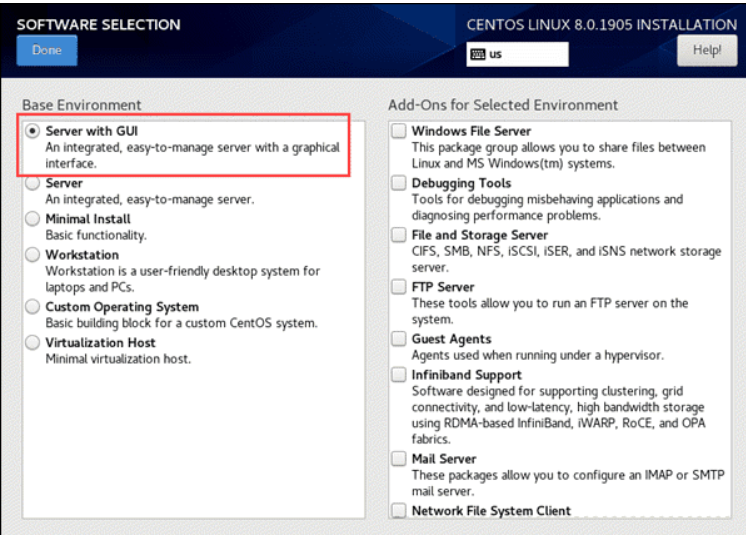746x535 pixels.
Task: Enable the Windows File Server checkbox
Action: 399,131
